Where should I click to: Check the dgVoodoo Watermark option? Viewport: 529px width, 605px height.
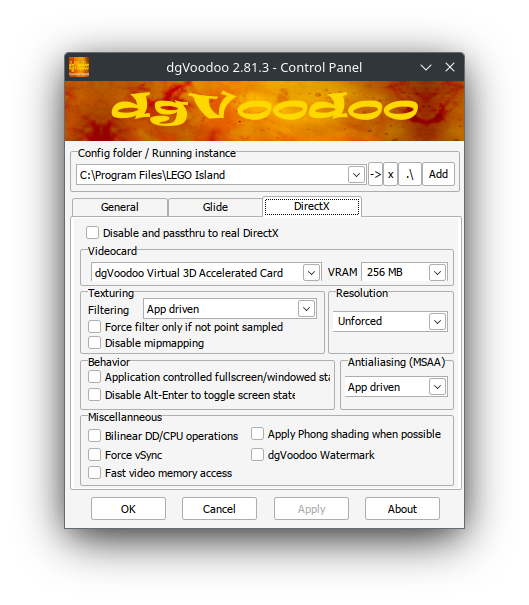pos(257,455)
